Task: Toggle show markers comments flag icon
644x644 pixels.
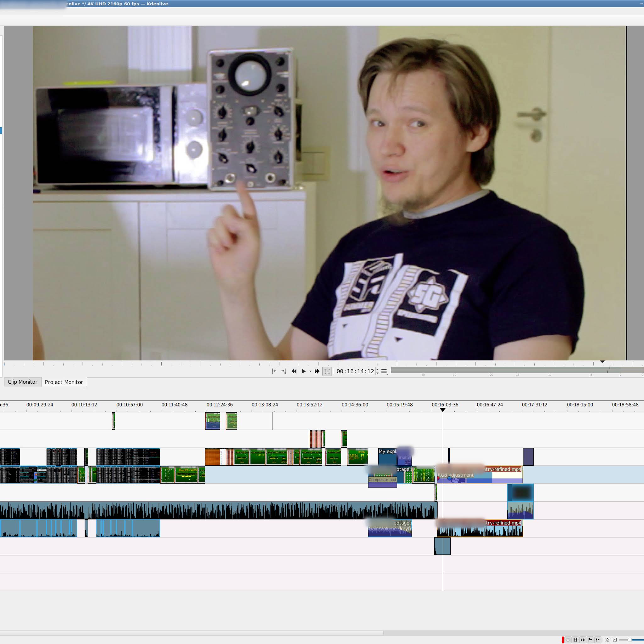Action: pos(590,640)
